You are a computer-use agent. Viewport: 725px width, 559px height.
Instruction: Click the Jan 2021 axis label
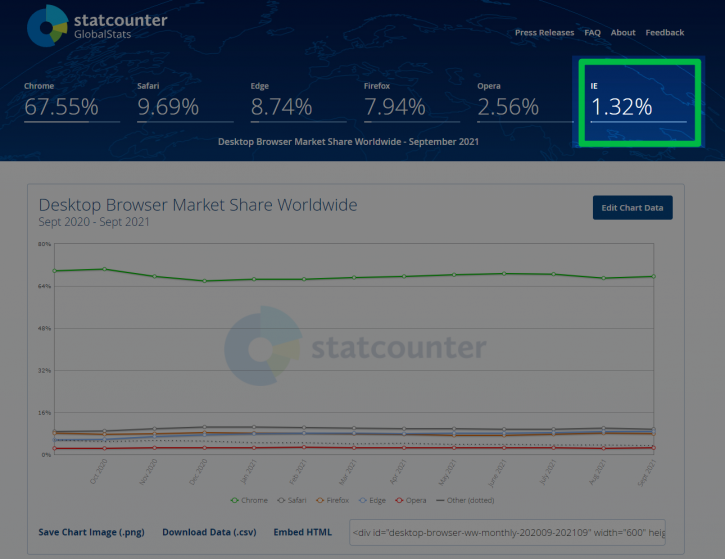(x=248, y=472)
